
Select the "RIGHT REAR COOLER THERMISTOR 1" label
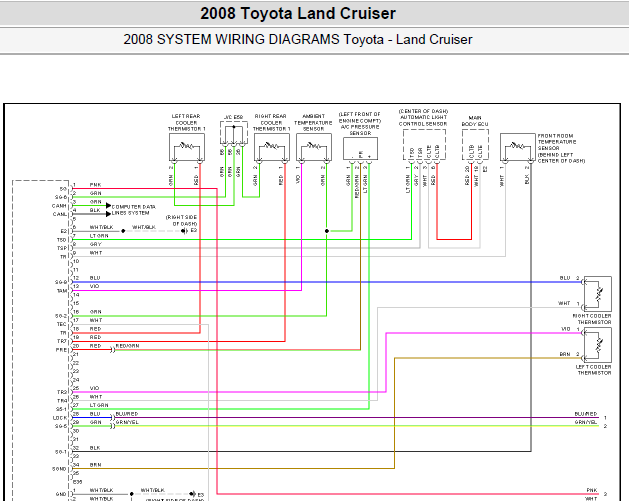pyautogui.click(x=271, y=122)
